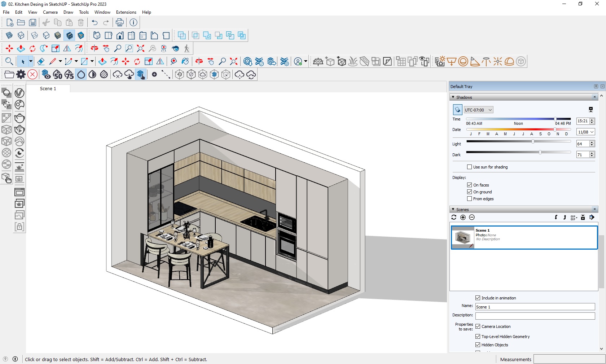
Task: Click the Update Scene refresh button
Action: click(453, 217)
